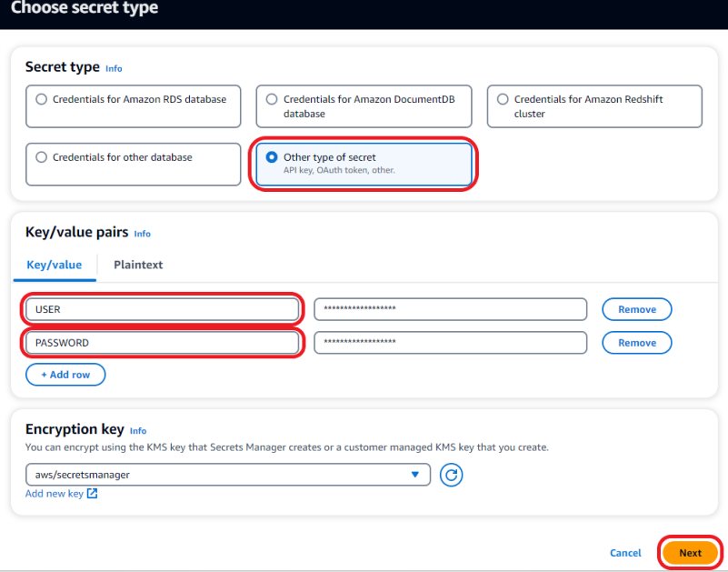This screenshot has width=728, height=572.
Task: Open the Encryption key Info link
Action: click(137, 430)
